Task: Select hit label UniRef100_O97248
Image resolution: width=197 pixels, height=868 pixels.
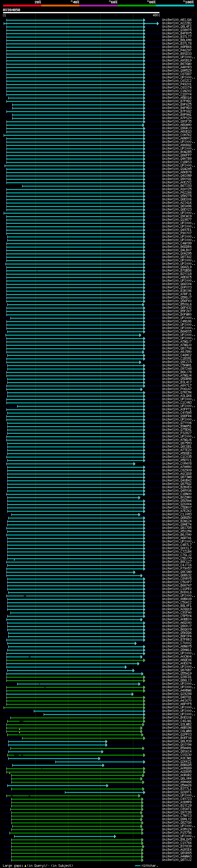Action: (x=177, y=369)
